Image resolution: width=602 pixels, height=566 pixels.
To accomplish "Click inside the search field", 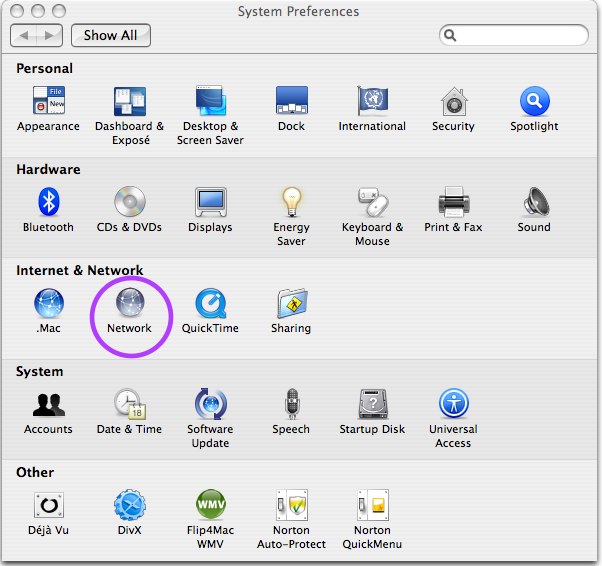I will 514,35.
